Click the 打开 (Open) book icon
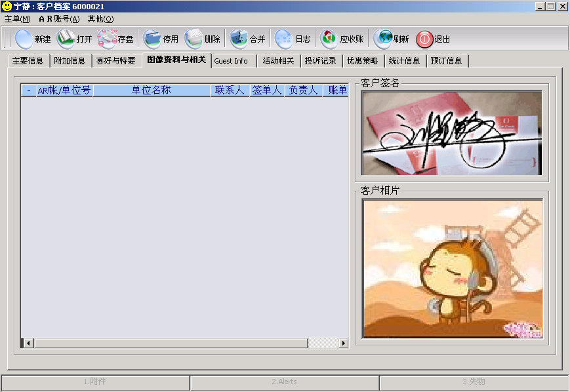This screenshot has width=570, height=392. coord(66,39)
